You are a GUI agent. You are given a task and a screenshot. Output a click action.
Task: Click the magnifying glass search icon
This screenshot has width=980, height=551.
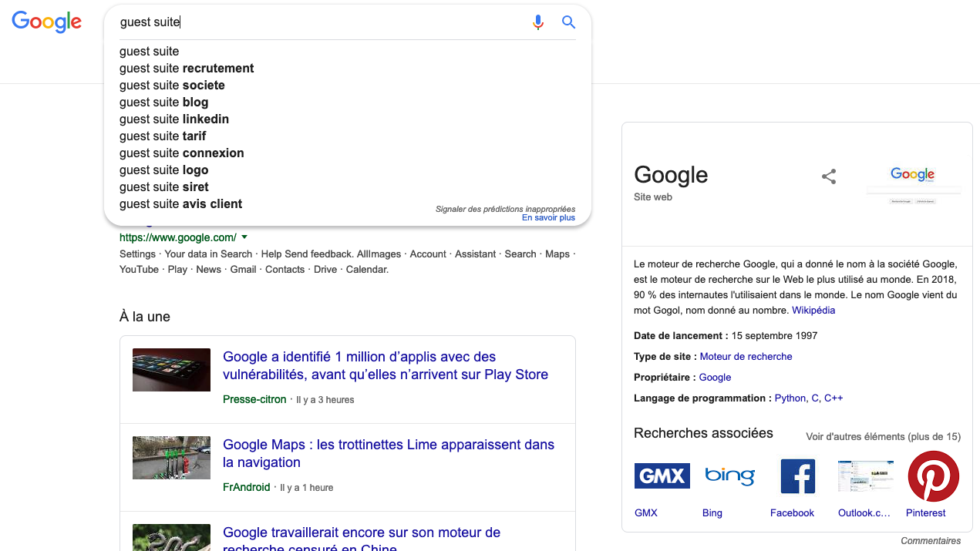pyautogui.click(x=568, y=22)
